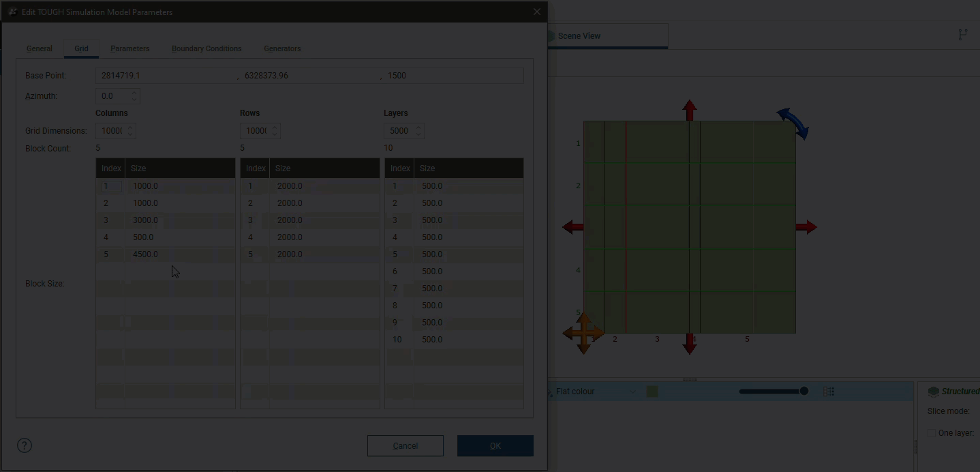
Task: Click the branch icon beside Scene View
Action: [x=963, y=35]
